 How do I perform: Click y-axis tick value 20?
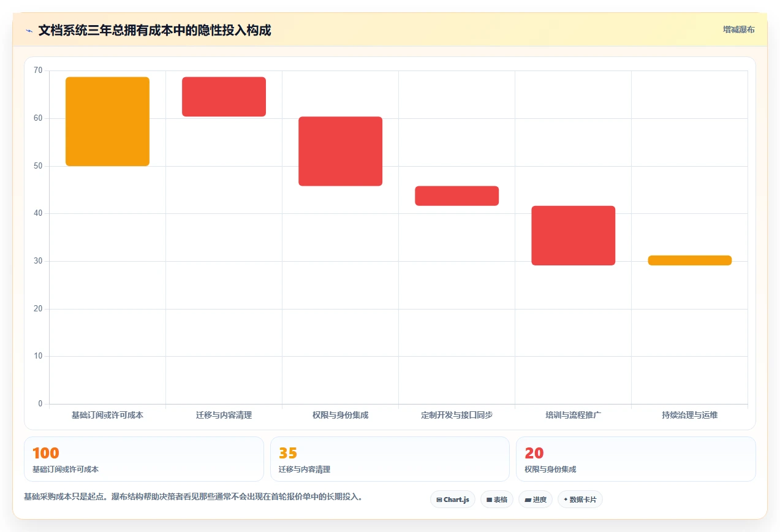(38, 309)
